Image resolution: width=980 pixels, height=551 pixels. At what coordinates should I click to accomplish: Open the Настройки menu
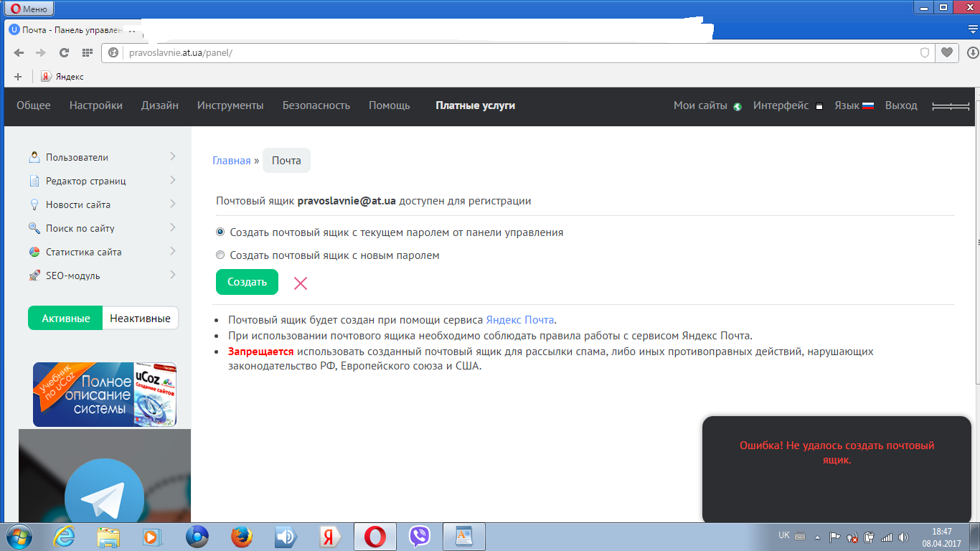[x=96, y=105]
